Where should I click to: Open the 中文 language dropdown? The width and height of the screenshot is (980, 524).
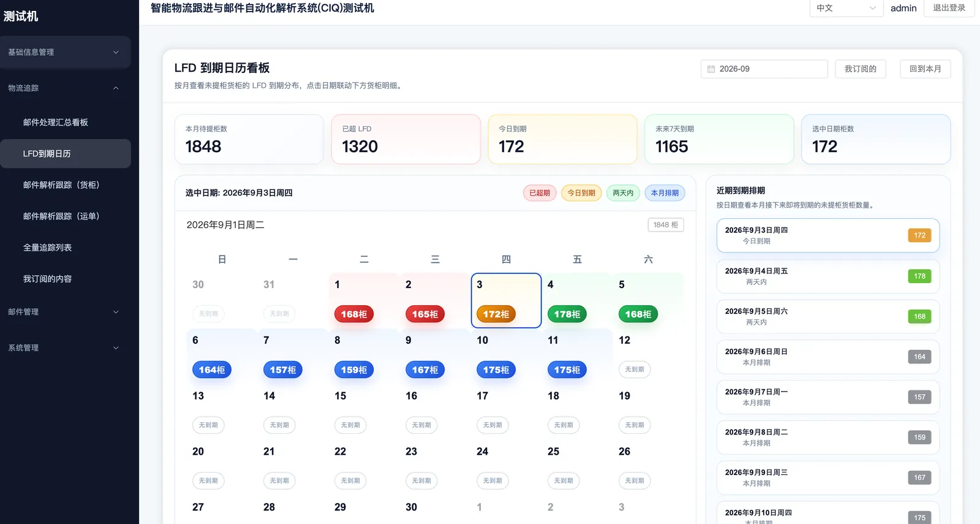coord(846,8)
